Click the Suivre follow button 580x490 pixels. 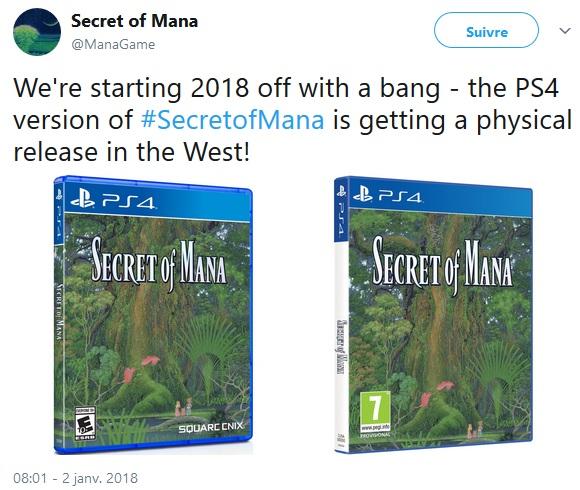[486, 30]
